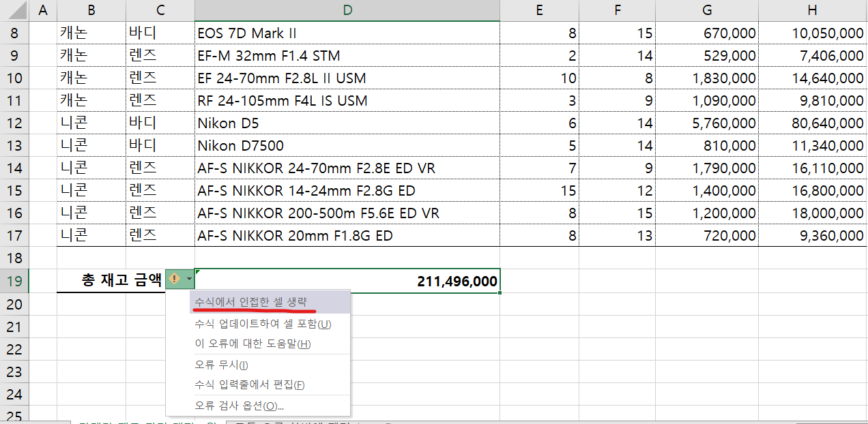Click value 7,406,000 in row 9

point(813,55)
